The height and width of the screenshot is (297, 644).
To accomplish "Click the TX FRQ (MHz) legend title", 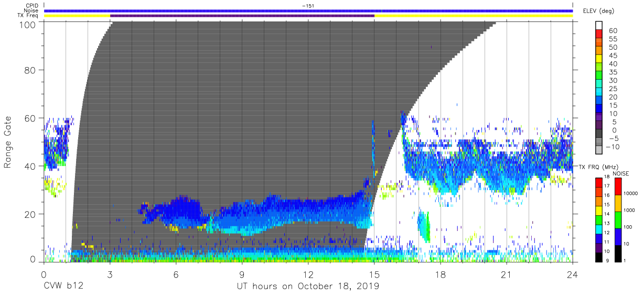I will tap(599, 167).
